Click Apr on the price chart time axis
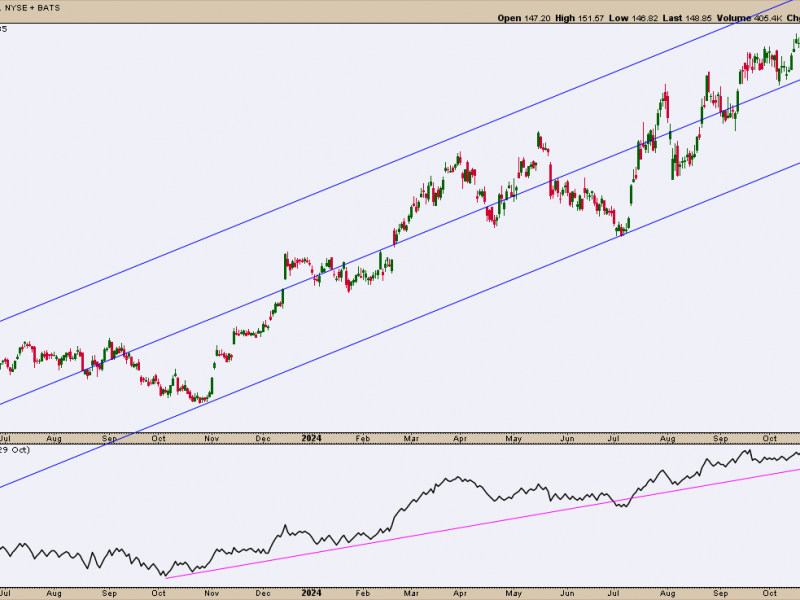The width and height of the screenshot is (800, 600). tap(460, 438)
